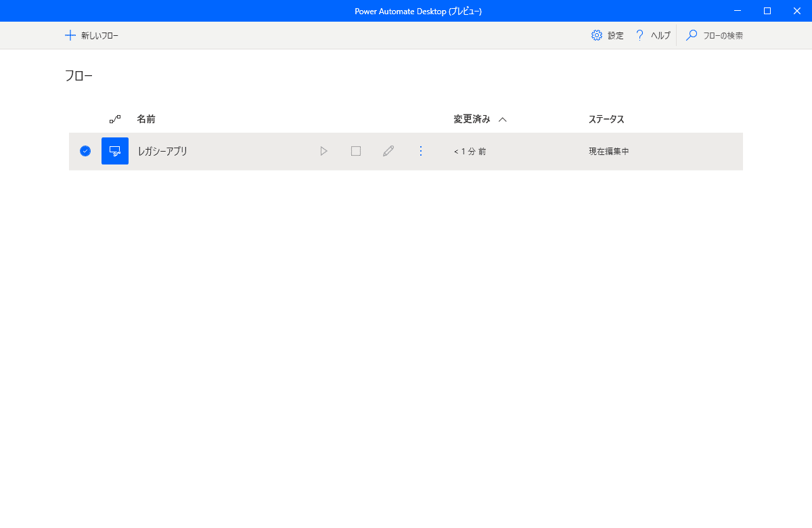Viewport: 812px width, 528px height.
Task: Edit the flow with the pencil icon
Action: (388, 151)
